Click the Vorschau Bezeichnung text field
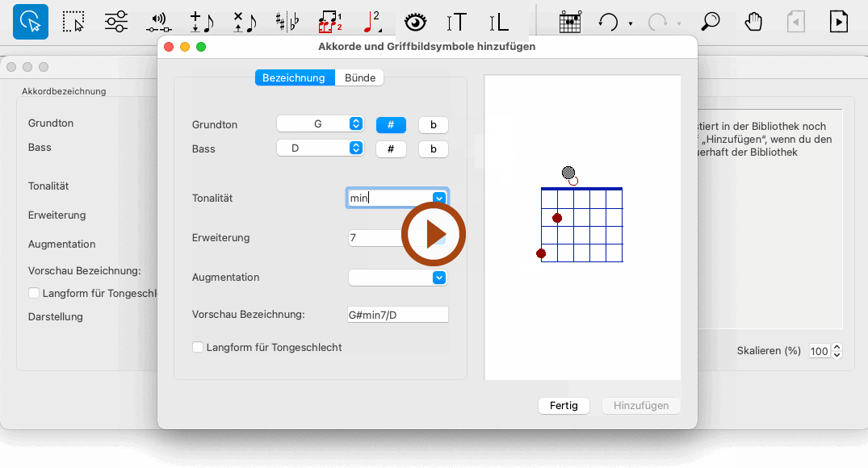 pos(397,315)
